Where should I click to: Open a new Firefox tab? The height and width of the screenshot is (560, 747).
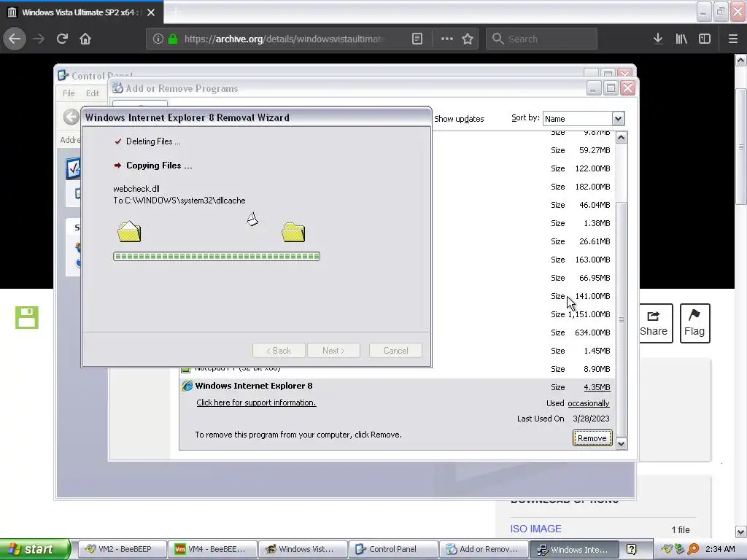pos(176,12)
